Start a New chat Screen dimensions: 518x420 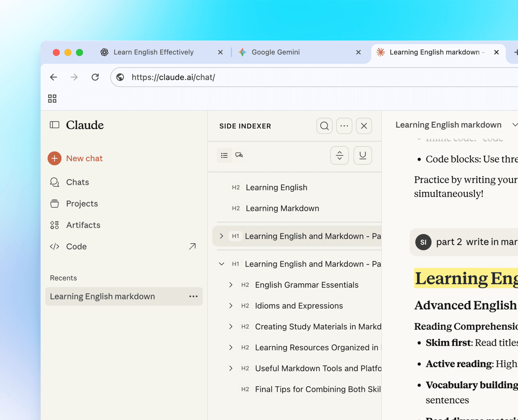(x=84, y=158)
